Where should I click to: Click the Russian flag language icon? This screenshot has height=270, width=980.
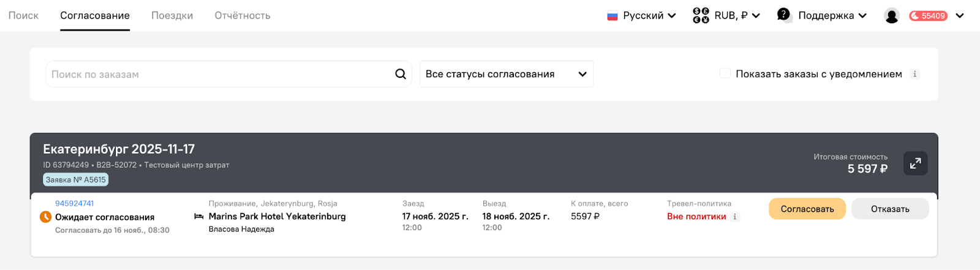[612, 16]
